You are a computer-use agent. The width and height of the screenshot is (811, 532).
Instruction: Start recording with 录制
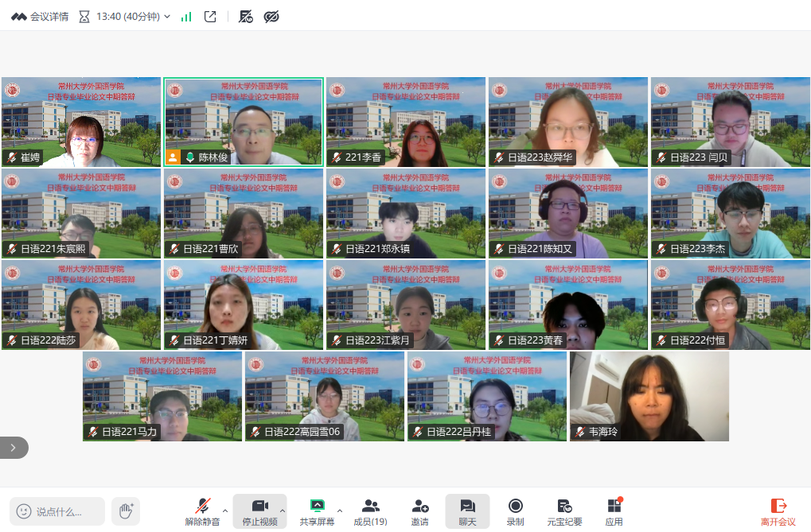(x=515, y=511)
